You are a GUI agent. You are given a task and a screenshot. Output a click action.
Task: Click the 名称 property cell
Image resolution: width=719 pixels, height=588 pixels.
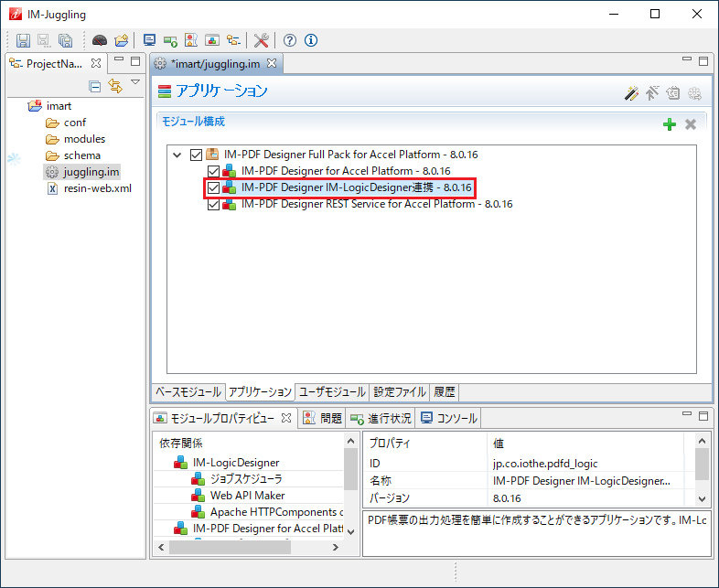381,481
